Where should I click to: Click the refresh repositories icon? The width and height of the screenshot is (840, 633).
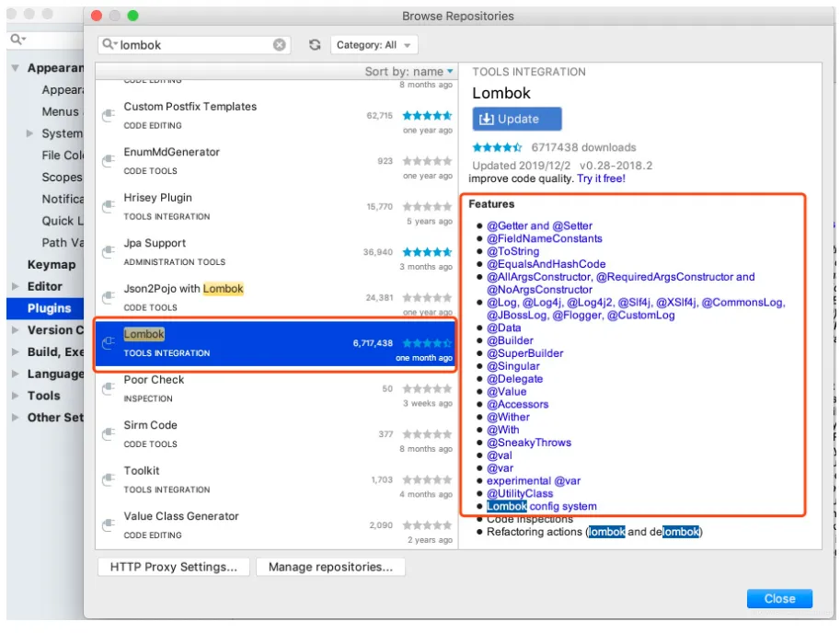point(315,45)
